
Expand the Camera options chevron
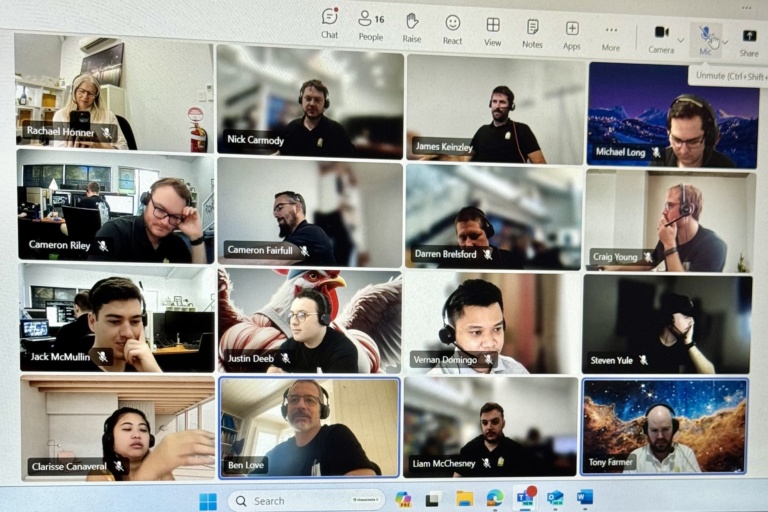(681, 40)
